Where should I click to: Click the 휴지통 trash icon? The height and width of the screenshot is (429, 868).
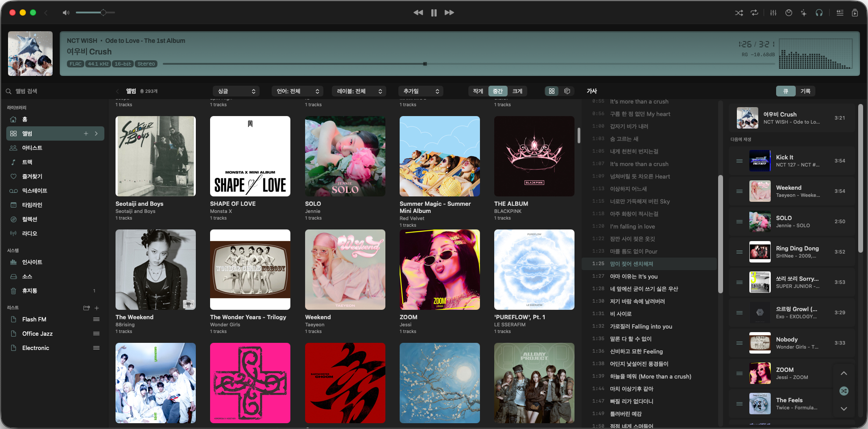pos(13,291)
